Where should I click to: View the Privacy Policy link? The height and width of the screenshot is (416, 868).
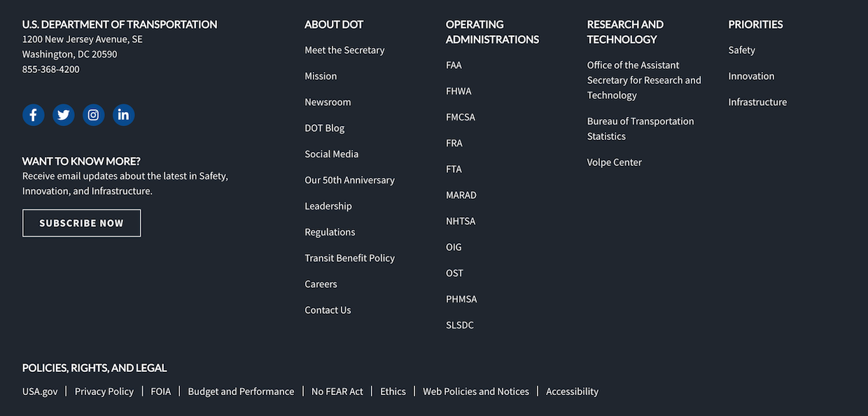(x=104, y=391)
